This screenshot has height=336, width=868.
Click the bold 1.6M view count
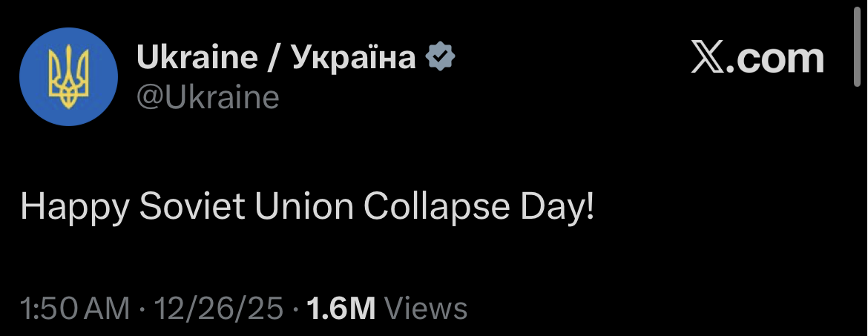click(x=341, y=309)
